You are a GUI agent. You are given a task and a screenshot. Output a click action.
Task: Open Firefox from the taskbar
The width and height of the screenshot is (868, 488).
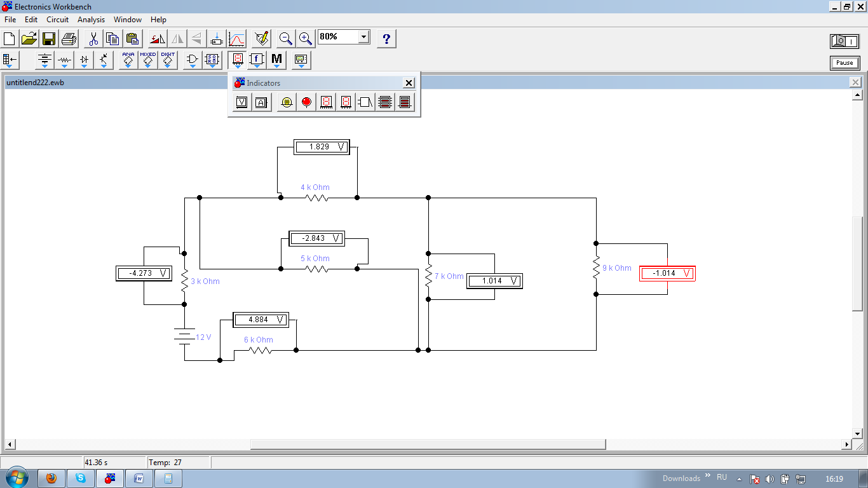pos(51,478)
